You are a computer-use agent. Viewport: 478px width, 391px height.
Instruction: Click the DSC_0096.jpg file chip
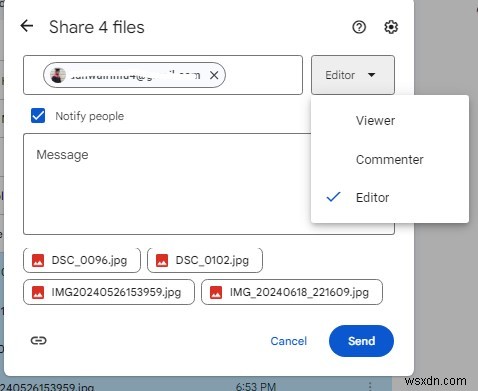pos(82,260)
